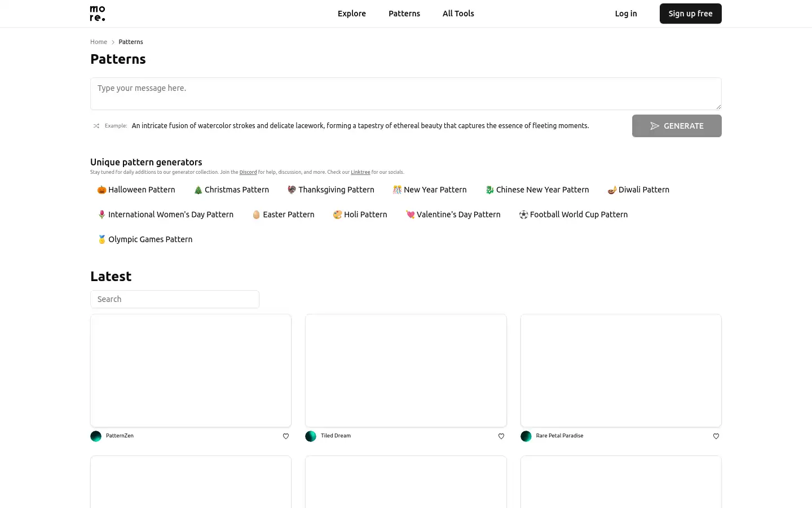Go to Home breadcrumb link
The image size is (812, 508).
coord(99,42)
